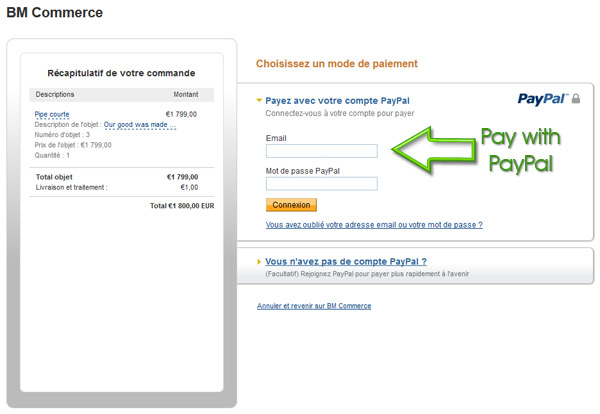Click the Montant column header

pos(186,95)
